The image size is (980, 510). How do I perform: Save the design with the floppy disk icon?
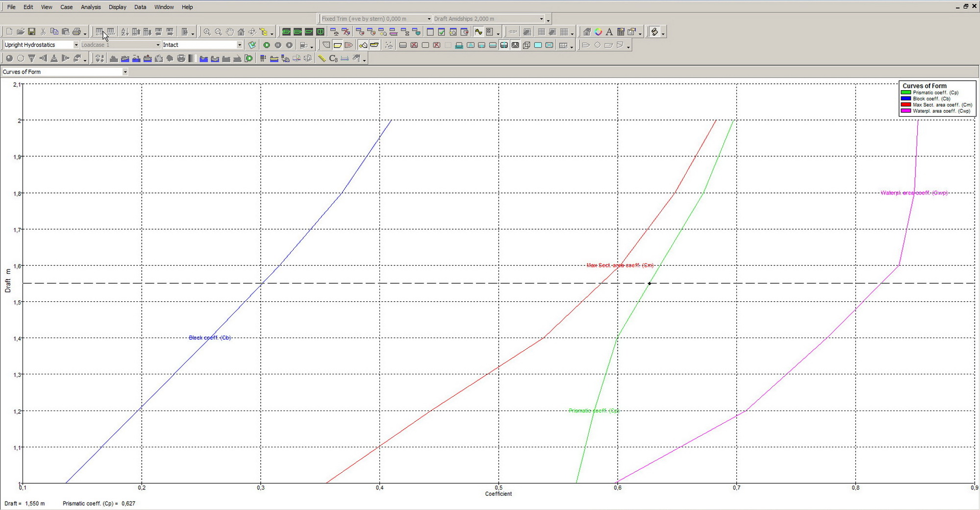pos(31,32)
